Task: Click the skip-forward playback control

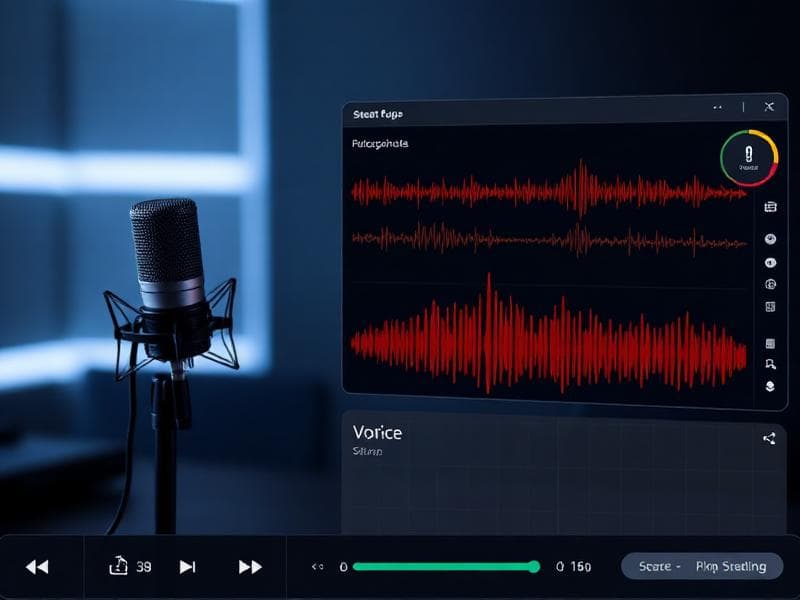Action: click(x=190, y=566)
